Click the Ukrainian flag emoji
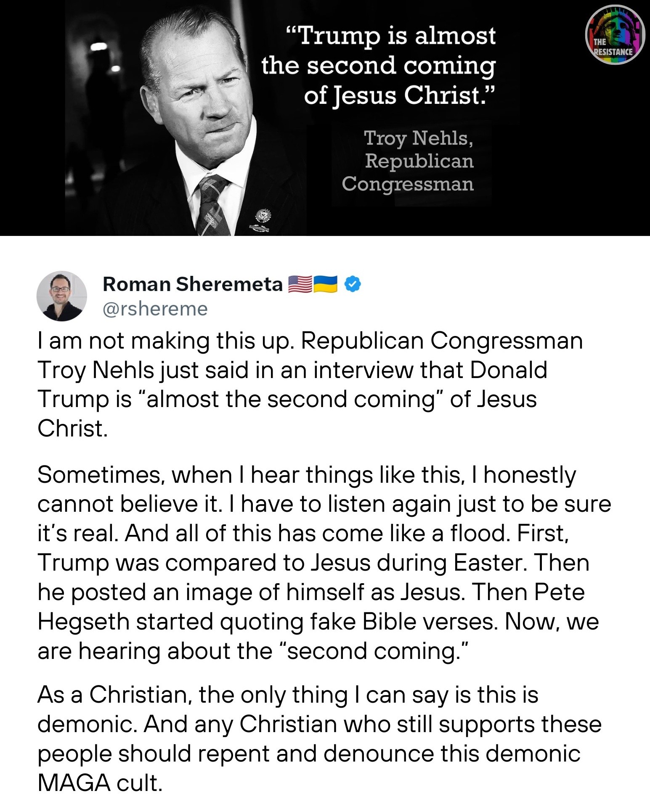 [x=326, y=284]
